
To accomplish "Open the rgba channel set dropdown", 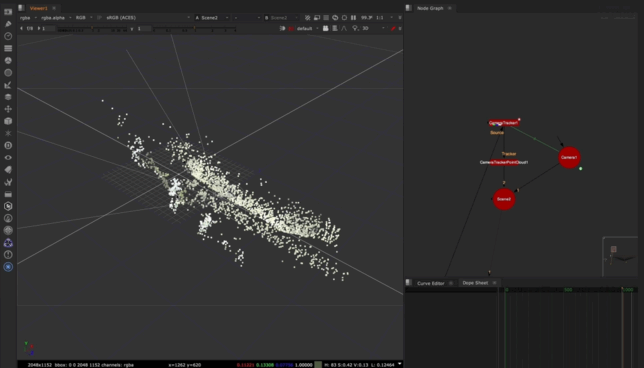I will pos(28,18).
